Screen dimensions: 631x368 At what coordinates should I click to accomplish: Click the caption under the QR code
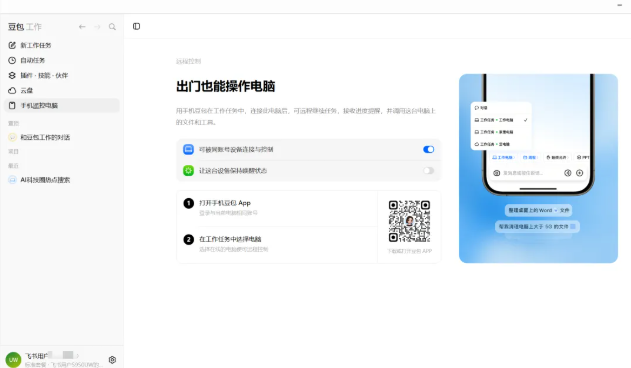(409, 251)
